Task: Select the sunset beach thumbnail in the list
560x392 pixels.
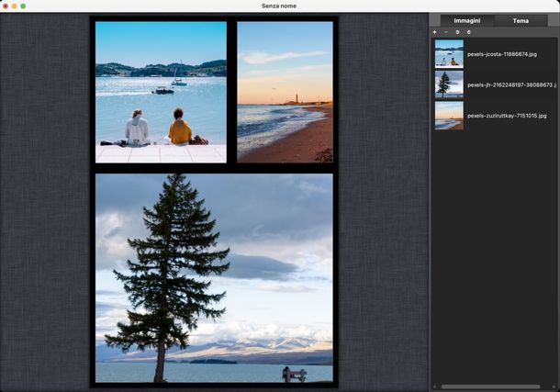Action: click(449, 116)
